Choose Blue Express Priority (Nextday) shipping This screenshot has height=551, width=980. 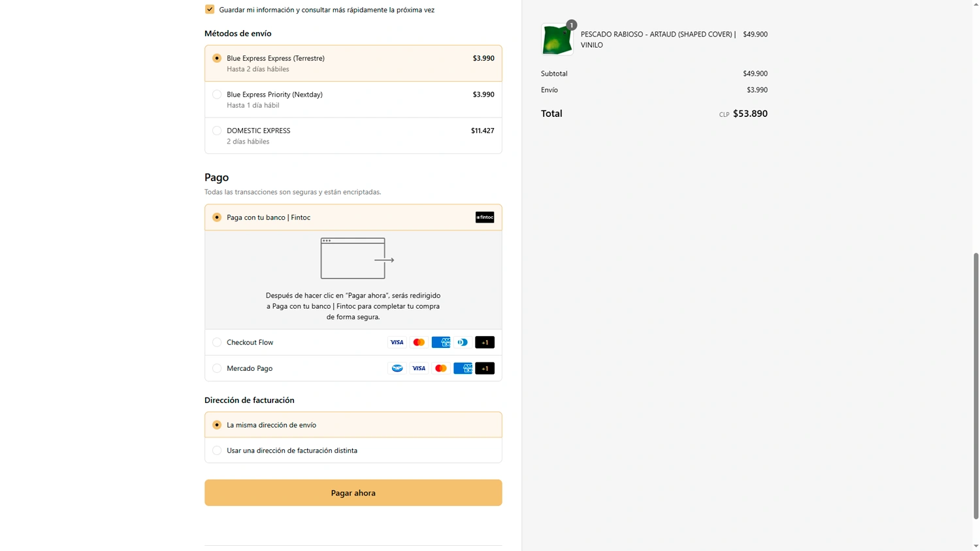tap(217, 95)
